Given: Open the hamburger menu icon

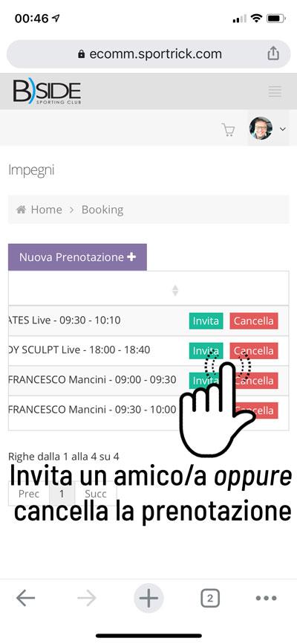Looking at the screenshot, I should click(275, 91).
